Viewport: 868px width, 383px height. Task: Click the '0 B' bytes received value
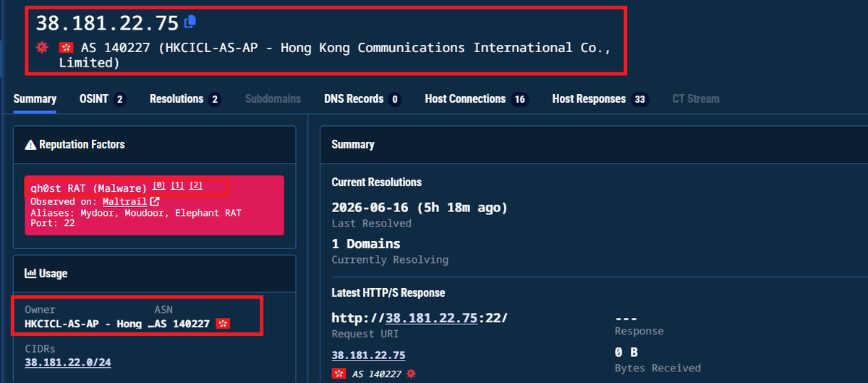pos(626,353)
